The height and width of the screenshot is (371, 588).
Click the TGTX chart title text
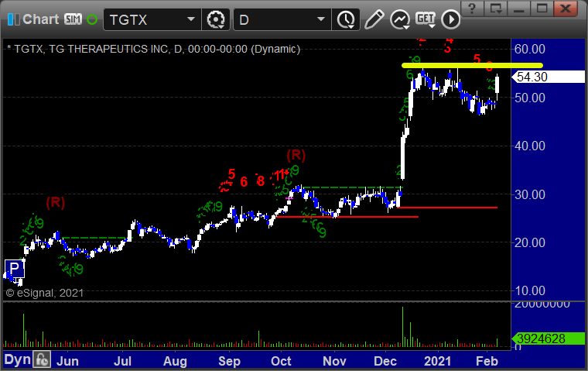point(154,50)
